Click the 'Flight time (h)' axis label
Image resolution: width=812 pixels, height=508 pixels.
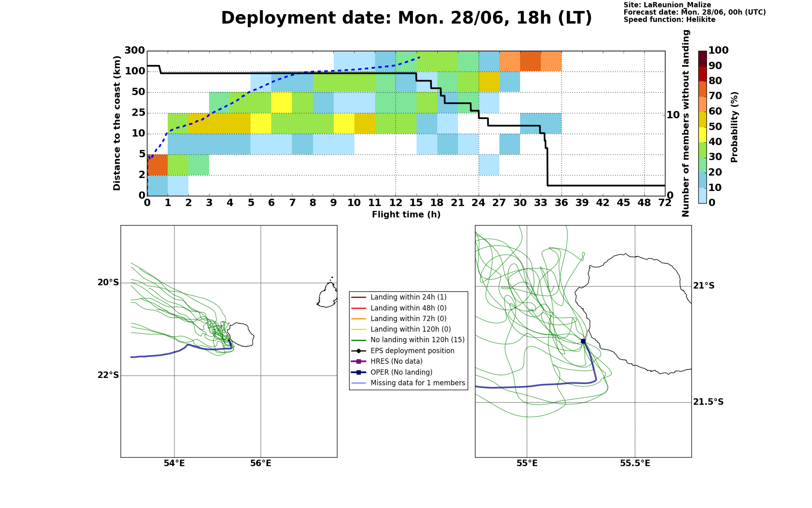406,215
